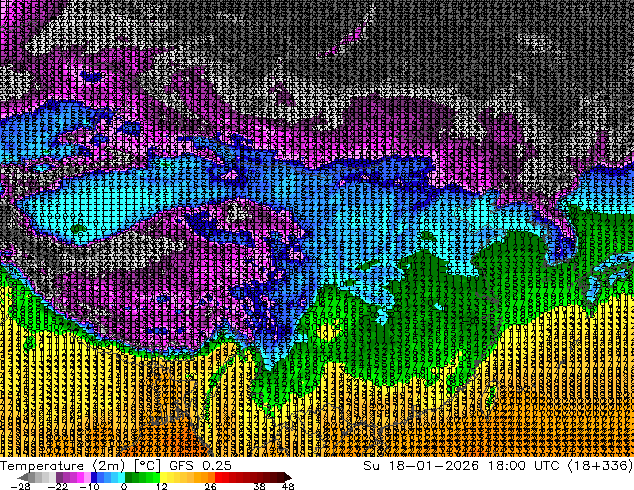Click the left gray arrow end of the legend
Image resolution: width=634 pixels, height=490 pixels.
(x=23, y=477)
